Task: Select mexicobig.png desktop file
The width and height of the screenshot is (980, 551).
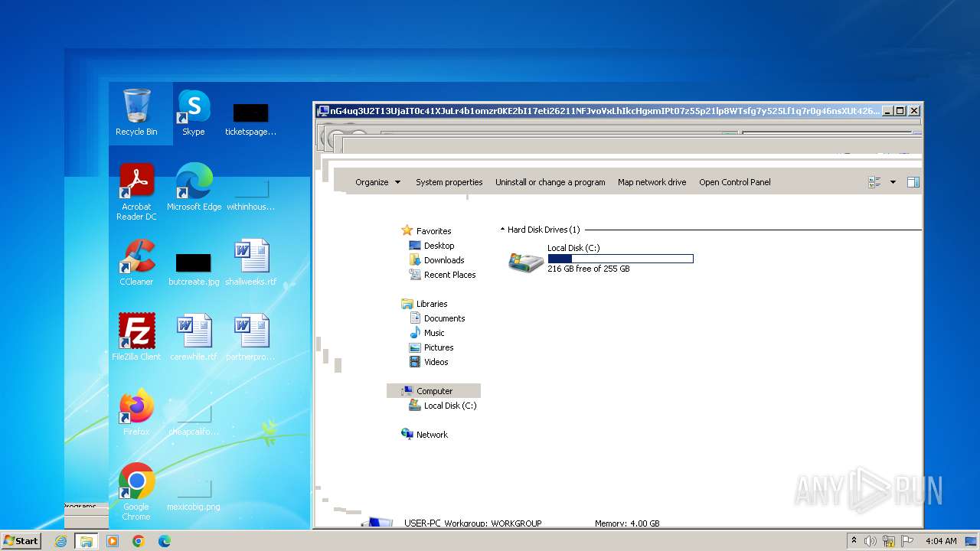Action: [x=194, y=494]
